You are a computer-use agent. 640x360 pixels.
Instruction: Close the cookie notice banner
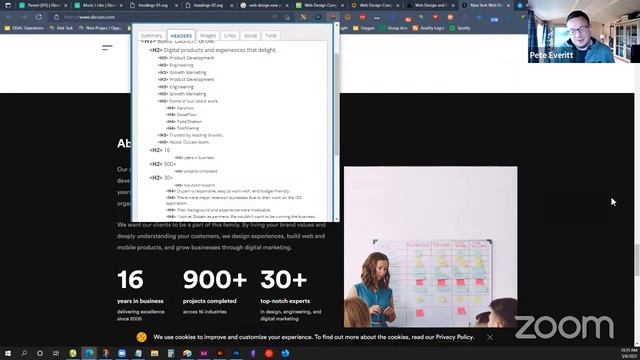click(x=490, y=337)
